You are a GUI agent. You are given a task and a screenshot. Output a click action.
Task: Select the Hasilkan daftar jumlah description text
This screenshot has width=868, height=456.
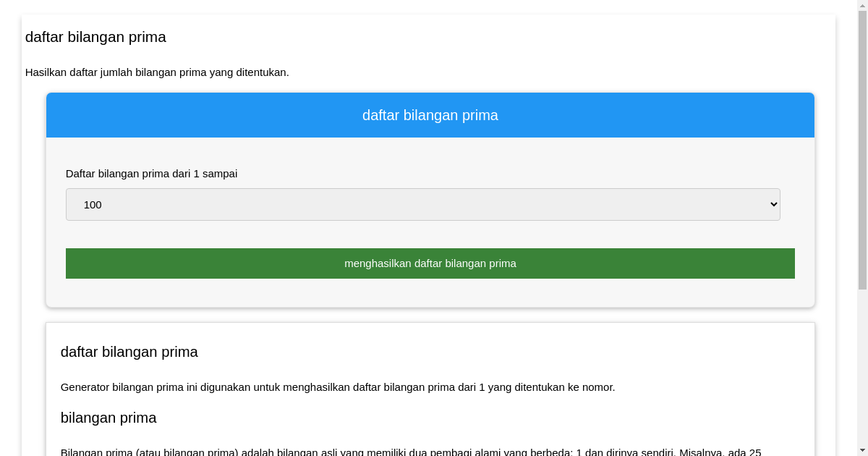coord(158,72)
